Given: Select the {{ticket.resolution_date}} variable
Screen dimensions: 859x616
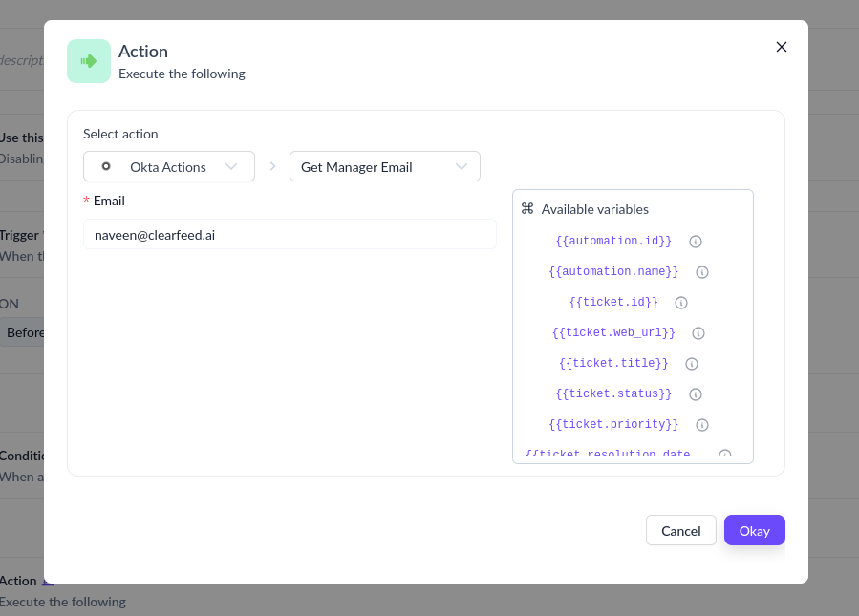Looking at the screenshot, I should click(x=607, y=453).
